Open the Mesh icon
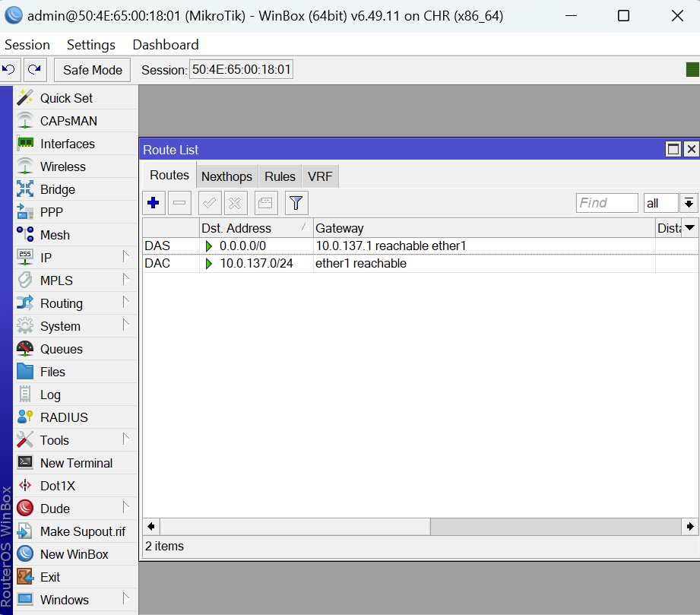 tap(25, 234)
